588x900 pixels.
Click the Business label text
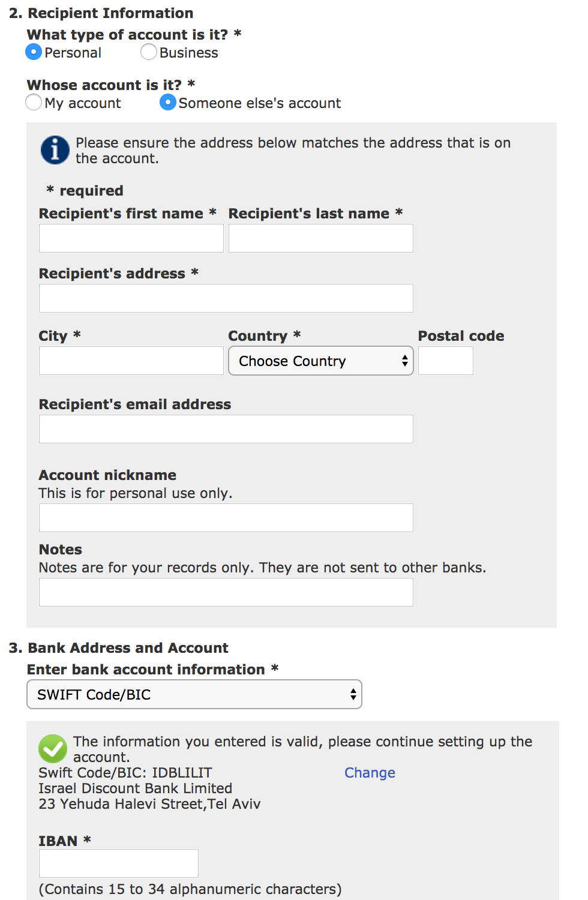click(189, 53)
